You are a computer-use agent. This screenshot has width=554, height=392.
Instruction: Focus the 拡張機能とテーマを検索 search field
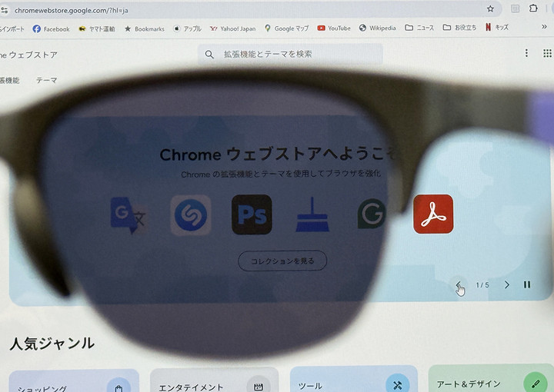292,54
